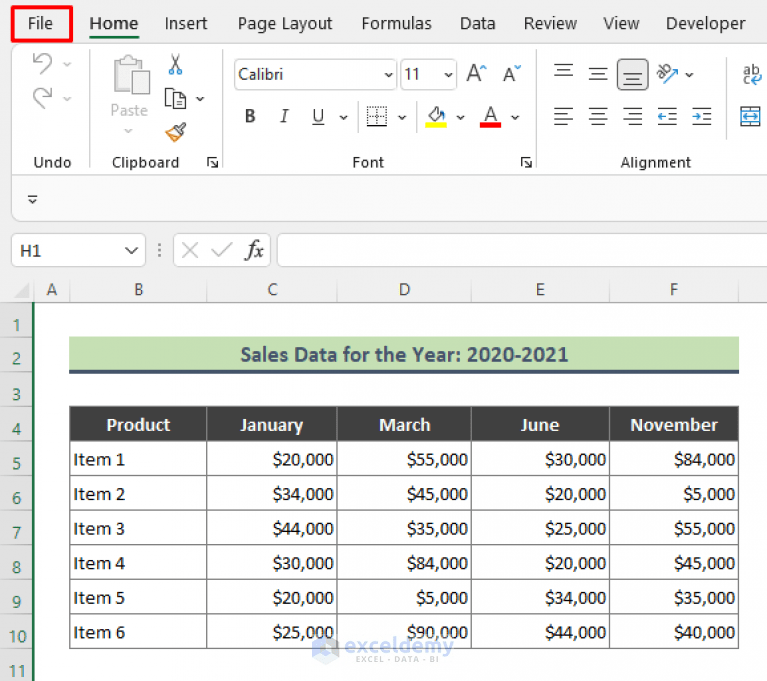This screenshot has height=681, width=767.
Task: Apply Top Align to the cell
Action: click(564, 71)
